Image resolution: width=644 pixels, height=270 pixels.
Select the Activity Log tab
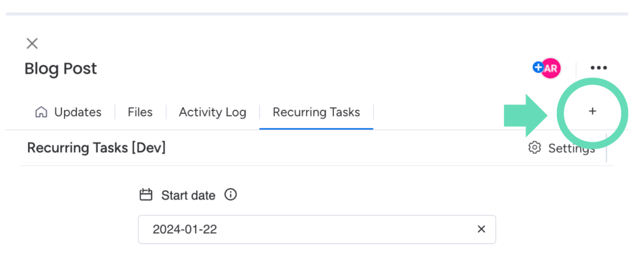[x=213, y=112]
